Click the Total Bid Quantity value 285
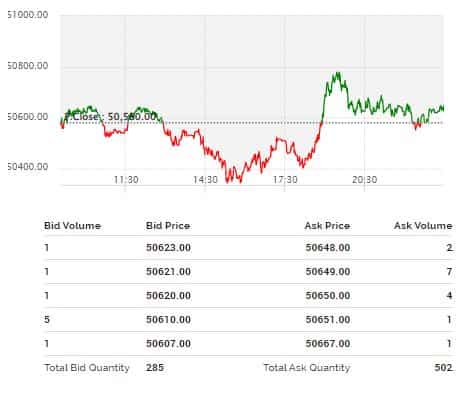463x398 pixels. (x=155, y=368)
